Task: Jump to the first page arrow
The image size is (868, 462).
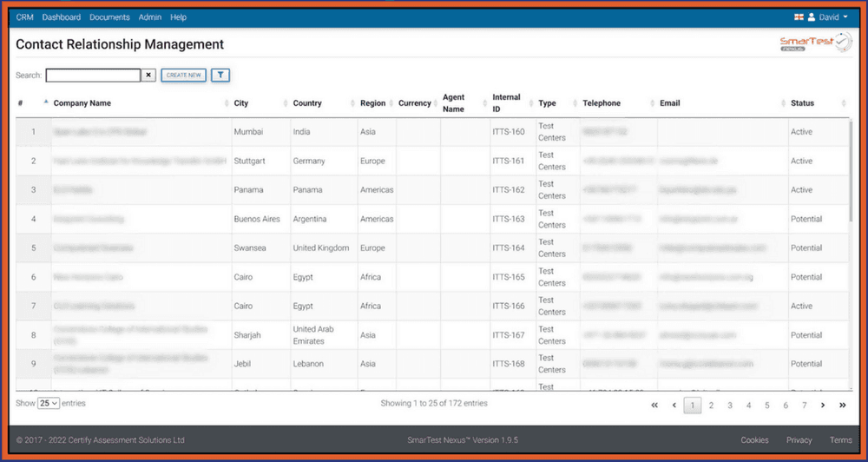Action: pyautogui.click(x=654, y=406)
